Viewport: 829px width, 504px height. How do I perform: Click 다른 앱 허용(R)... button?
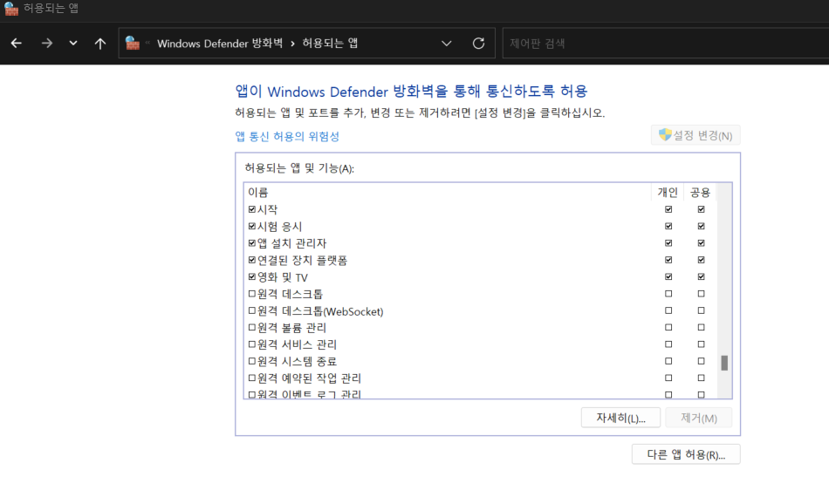pos(686,454)
